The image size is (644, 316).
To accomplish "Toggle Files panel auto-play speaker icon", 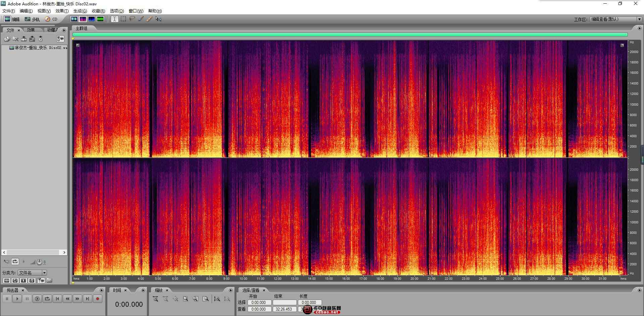I will tap(6, 262).
